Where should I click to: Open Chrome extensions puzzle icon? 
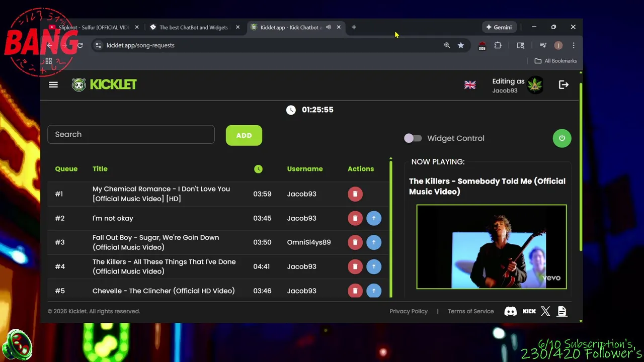[498, 45]
